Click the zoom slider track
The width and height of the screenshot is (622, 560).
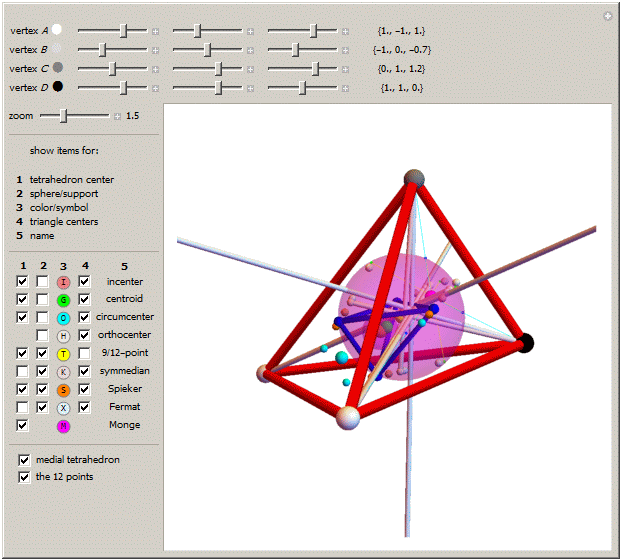(x=75, y=116)
